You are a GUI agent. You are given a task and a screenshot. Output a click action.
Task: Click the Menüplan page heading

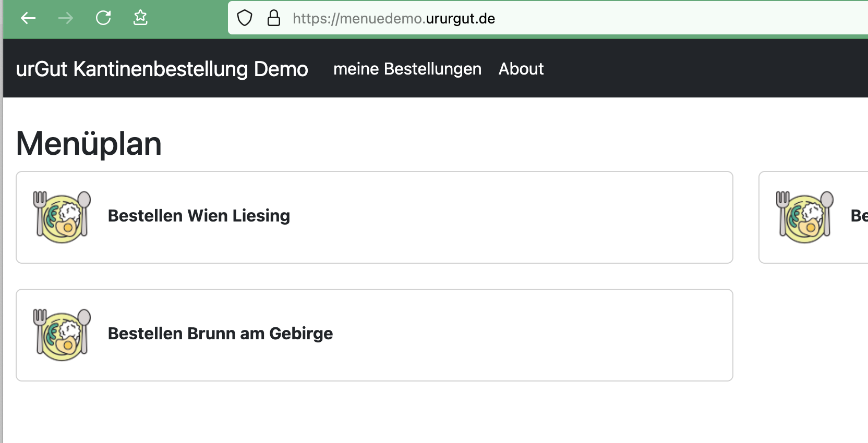[89, 143]
